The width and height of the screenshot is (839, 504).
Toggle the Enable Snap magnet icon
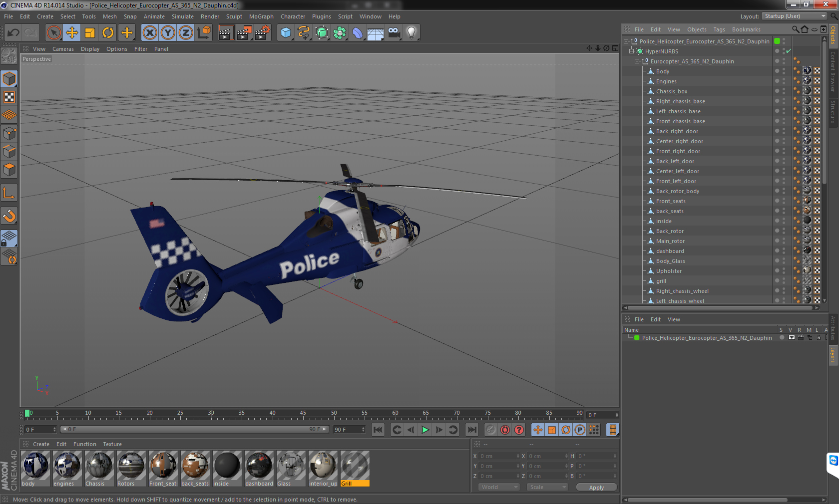(x=9, y=216)
